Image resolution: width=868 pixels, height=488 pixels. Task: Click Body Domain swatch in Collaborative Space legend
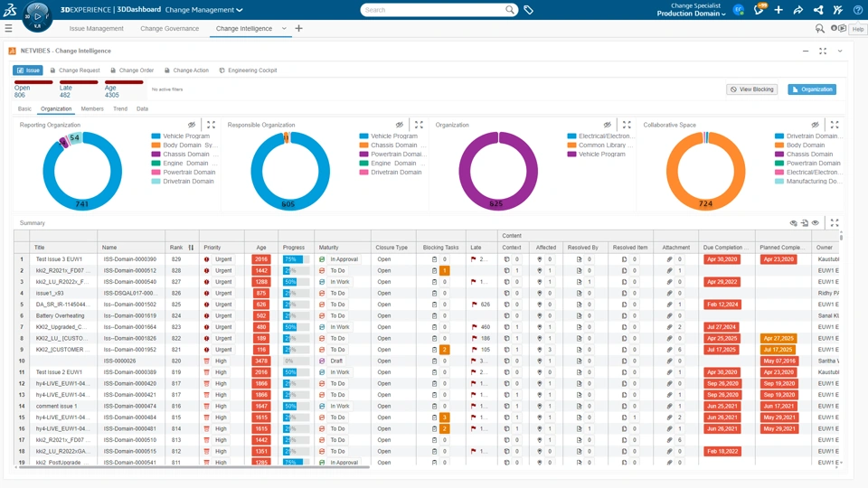click(x=779, y=145)
